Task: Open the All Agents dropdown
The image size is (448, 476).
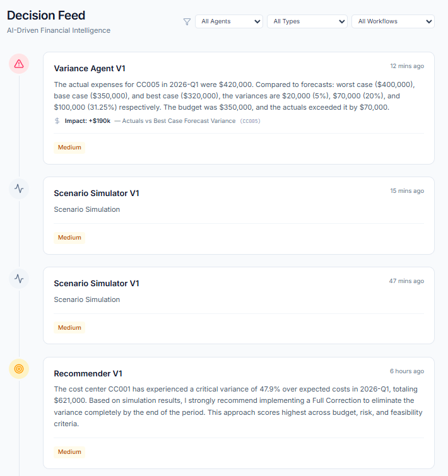Action: [229, 21]
